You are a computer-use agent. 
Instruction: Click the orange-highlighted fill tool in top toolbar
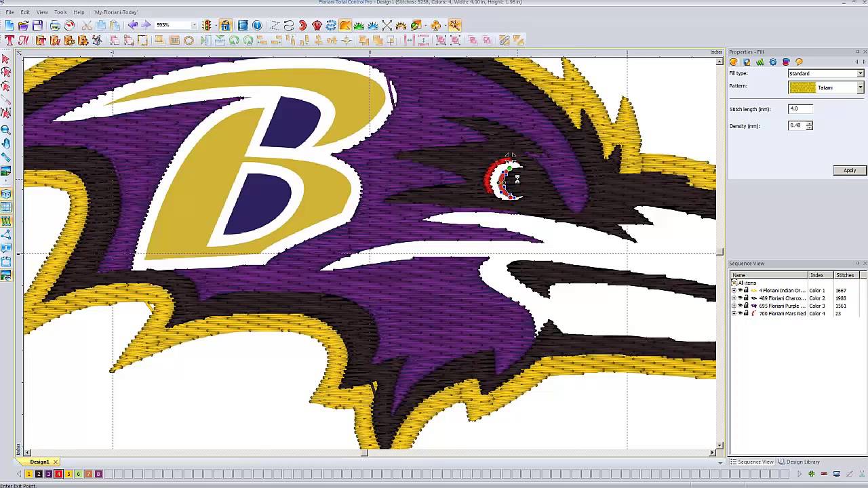coord(344,25)
